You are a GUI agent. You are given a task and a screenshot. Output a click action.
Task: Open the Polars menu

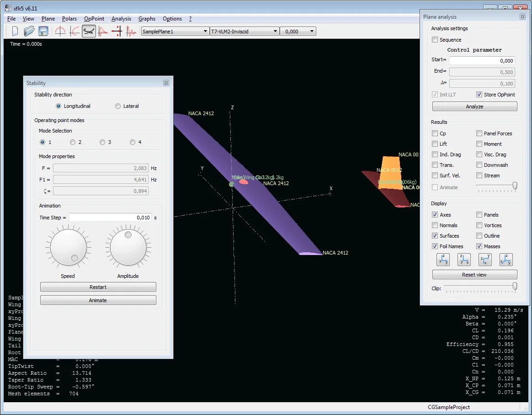[69, 19]
